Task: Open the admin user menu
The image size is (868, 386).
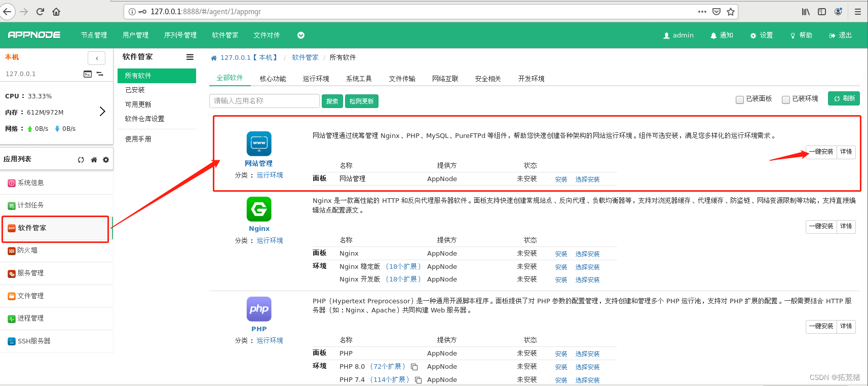Action: pyautogui.click(x=678, y=36)
